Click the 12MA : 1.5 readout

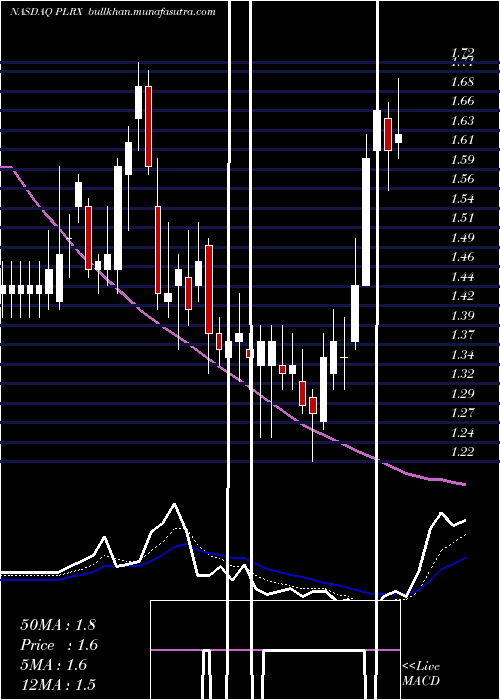pyautogui.click(x=58, y=685)
